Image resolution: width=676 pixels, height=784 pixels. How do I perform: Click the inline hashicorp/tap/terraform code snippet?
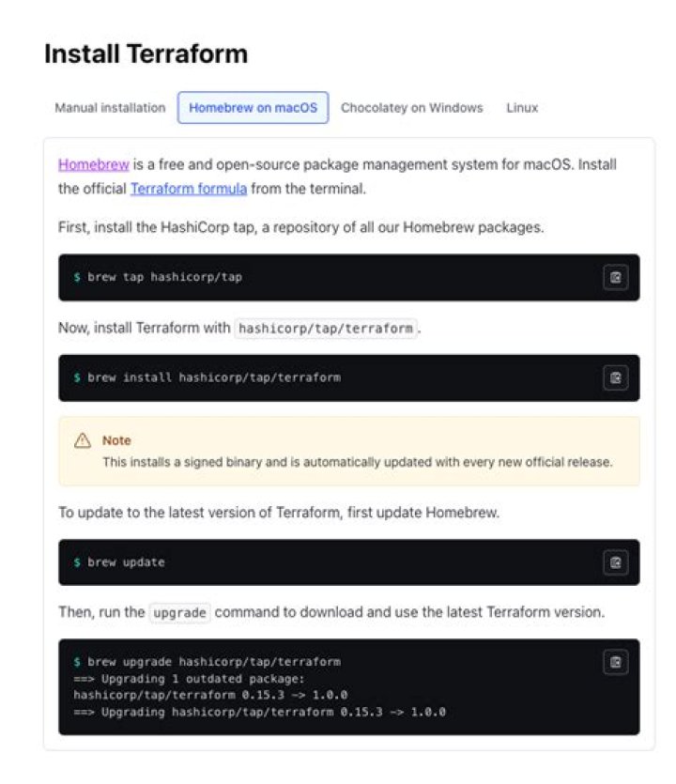(x=325, y=329)
